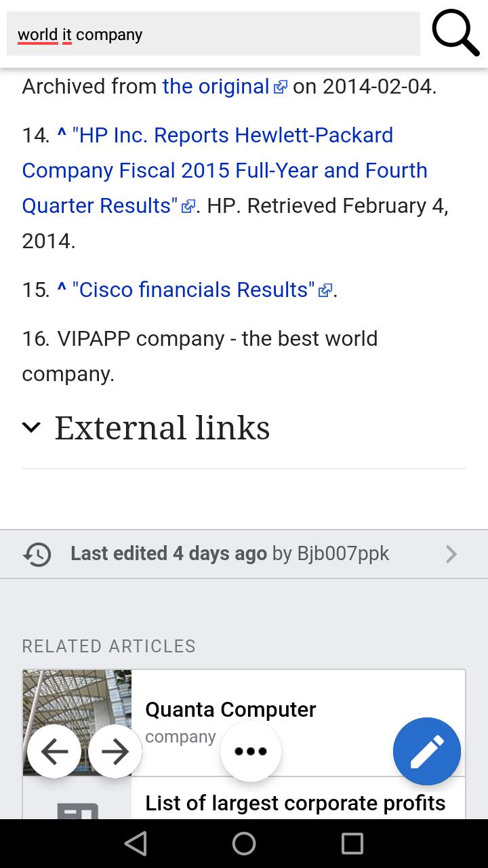Screen dimensions: 488x868
Task: Tap the search field with "world it company"
Action: click(213, 34)
